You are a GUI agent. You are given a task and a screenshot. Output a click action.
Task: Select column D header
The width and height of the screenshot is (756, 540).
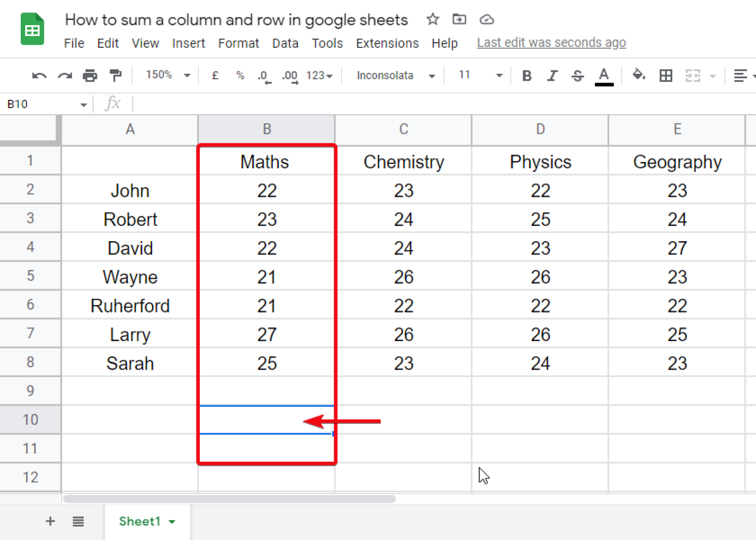tap(540, 129)
